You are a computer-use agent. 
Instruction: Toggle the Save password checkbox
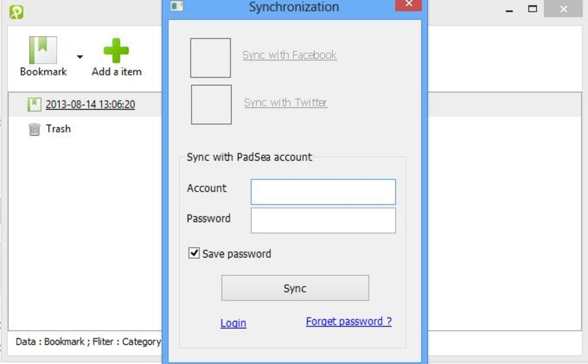194,253
